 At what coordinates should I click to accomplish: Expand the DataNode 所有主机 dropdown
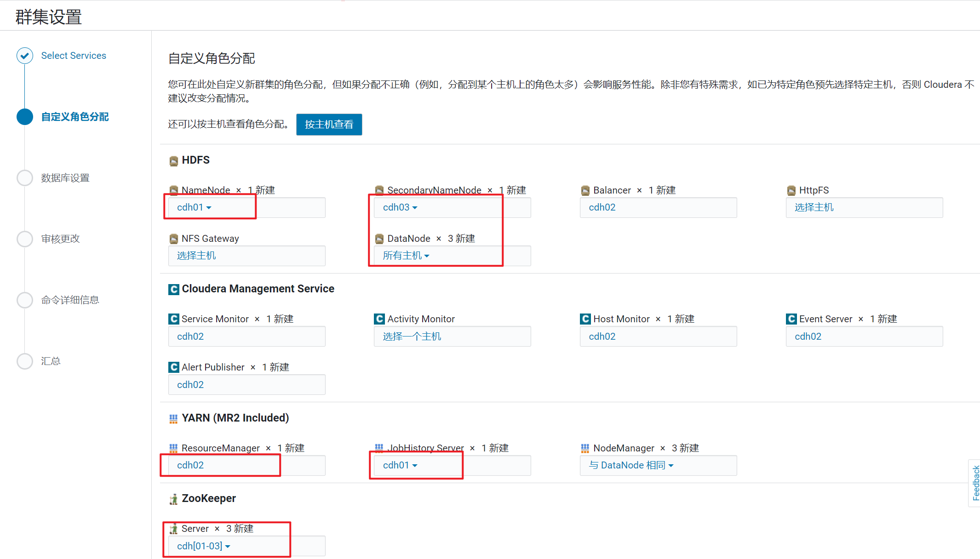pos(406,256)
